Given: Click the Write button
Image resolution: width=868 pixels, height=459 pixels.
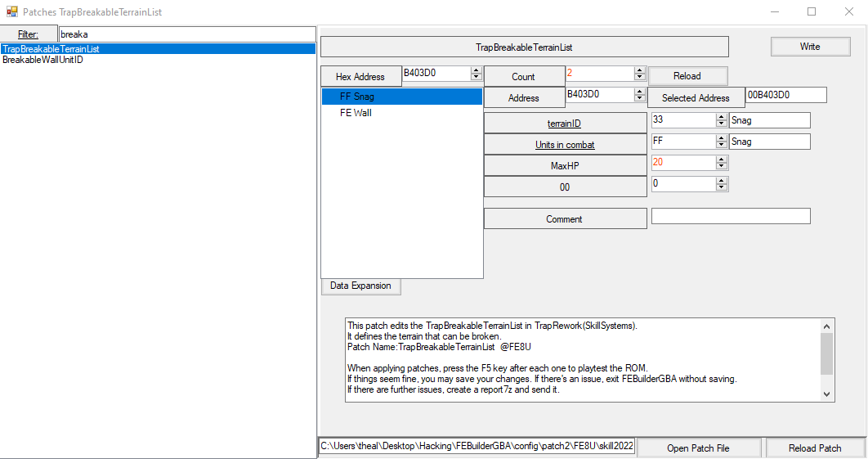Looking at the screenshot, I should pyautogui.click(x=810, y=47).
